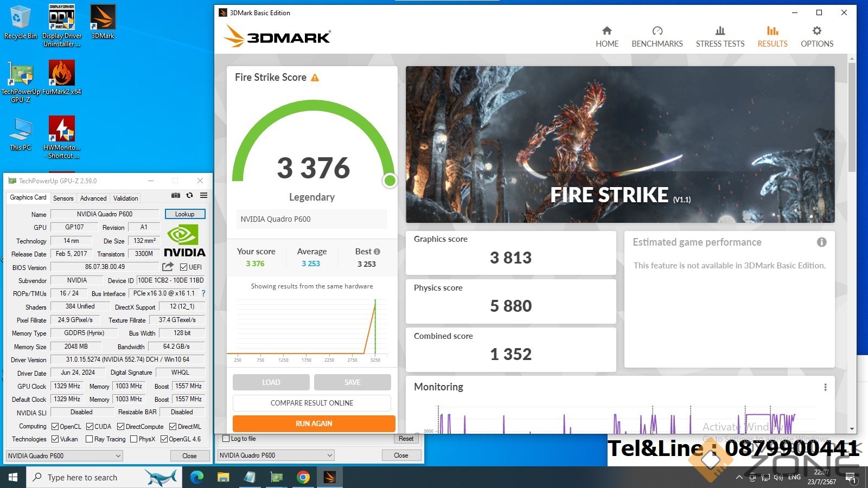This screenshot has height=488, width=868.
Task: Select the HWMonitor shortcut desktop icon
Action: (62, 138)
